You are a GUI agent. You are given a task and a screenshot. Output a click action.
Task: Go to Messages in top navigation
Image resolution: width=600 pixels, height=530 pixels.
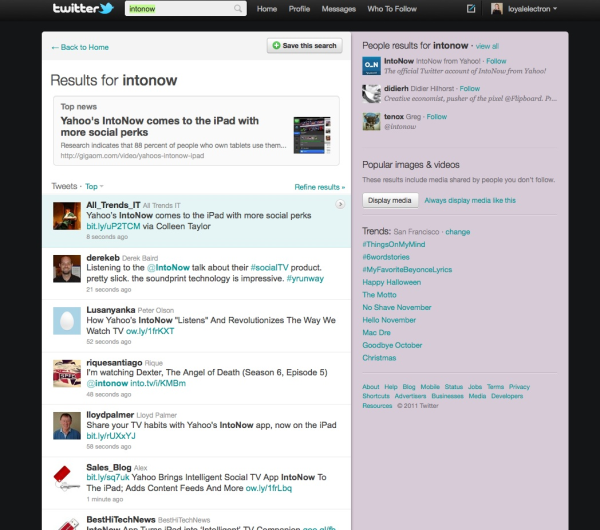[x=338, y=9]
